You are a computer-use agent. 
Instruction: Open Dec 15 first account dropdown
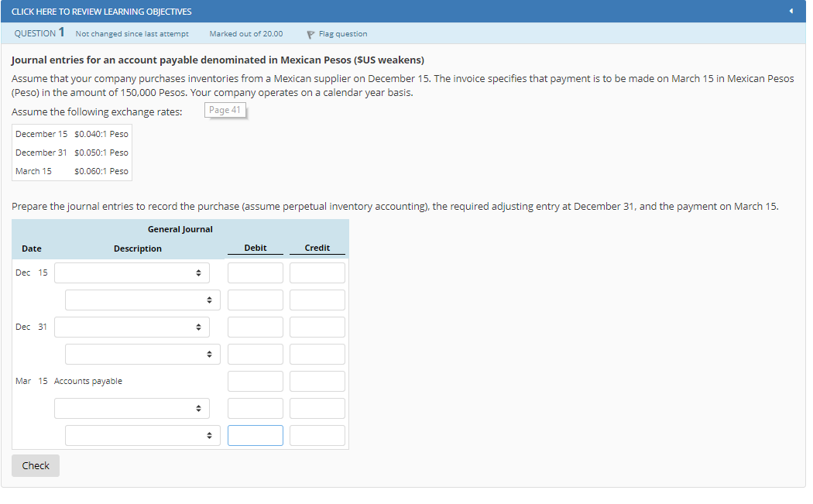pyautogui.click(x=132, y=273)
